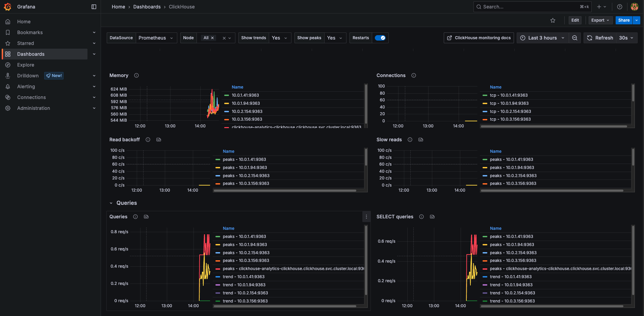Image resolution: width=644 pixels, height=316 pixels.
Task: Show Slow reads panel info icon
Action: coord(410,140)
